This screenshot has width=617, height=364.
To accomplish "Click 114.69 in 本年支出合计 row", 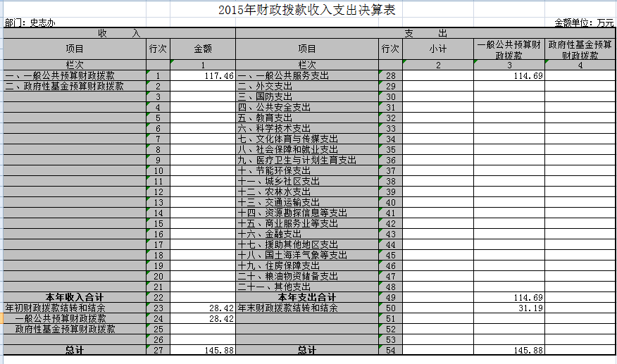I will 509,298.
